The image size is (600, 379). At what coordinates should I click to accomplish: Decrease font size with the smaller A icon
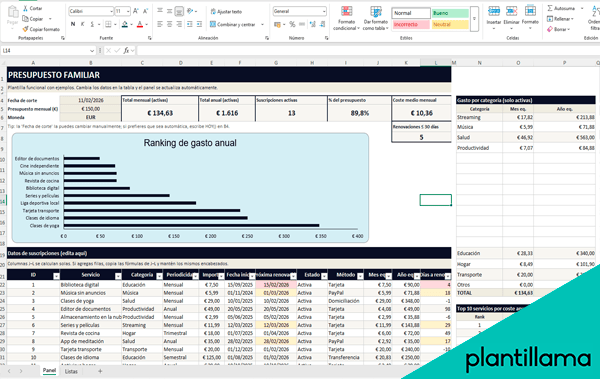click(x=145, y=11)
